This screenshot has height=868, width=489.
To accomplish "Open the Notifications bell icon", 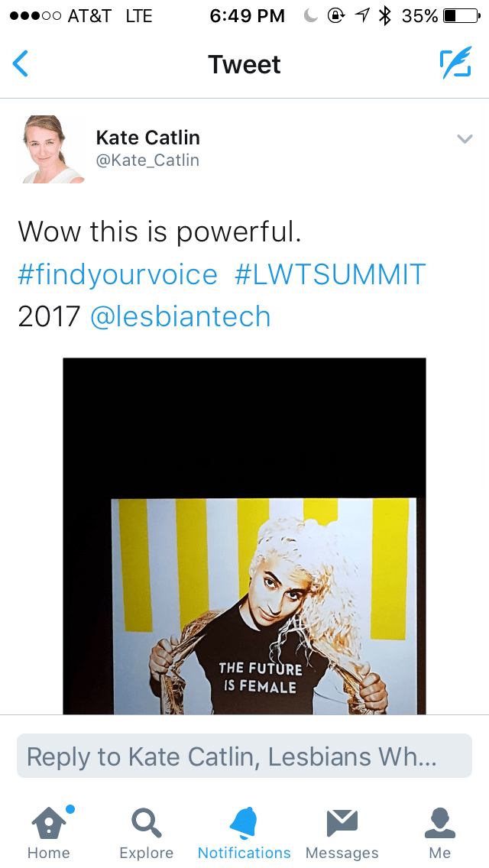I will click(x=244, y=823).
